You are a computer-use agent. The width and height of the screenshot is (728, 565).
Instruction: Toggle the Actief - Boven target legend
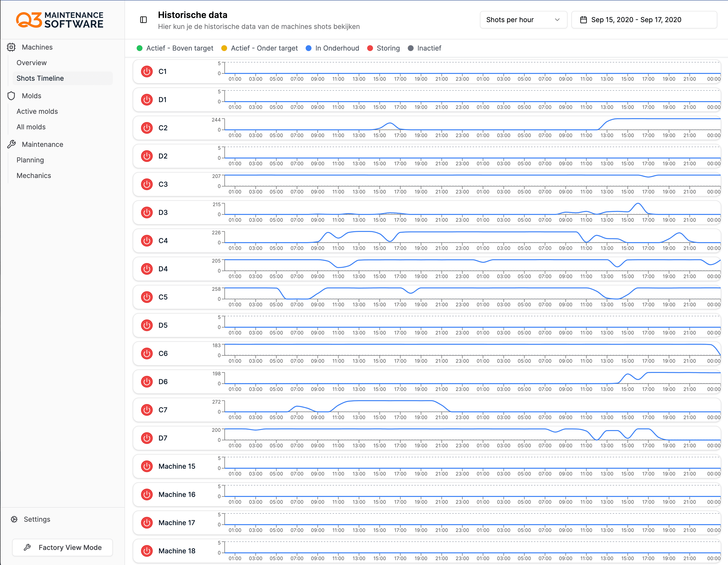[x=175, y=48]
